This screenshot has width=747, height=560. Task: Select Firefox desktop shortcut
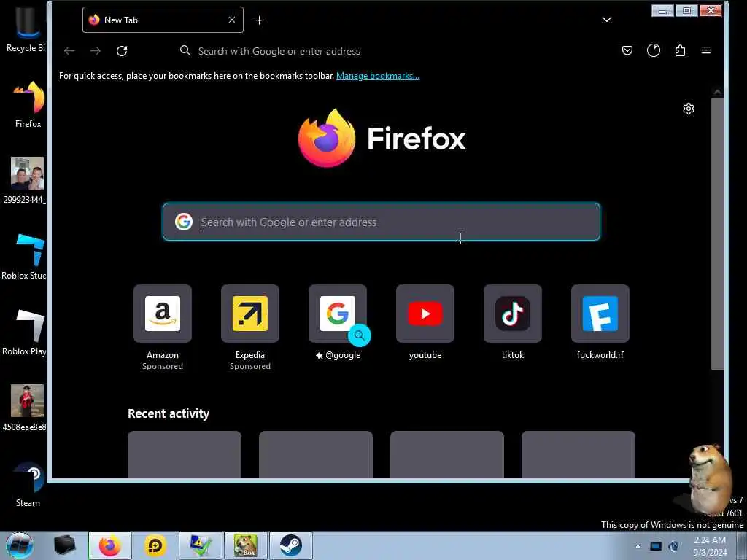pos(28,105)
